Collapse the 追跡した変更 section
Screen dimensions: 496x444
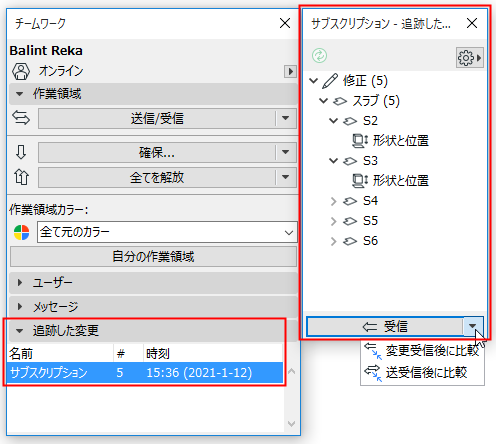pyautogui.click(x=20, y=331)
